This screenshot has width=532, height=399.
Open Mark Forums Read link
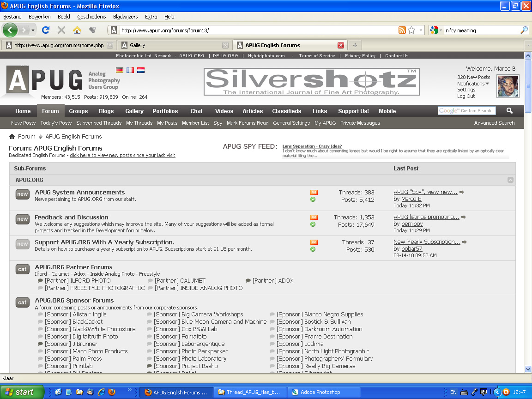coord(248,123)
